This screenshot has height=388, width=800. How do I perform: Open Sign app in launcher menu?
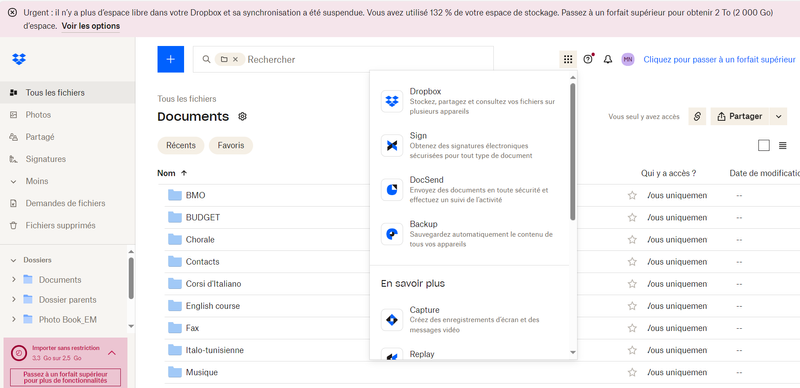click(x=469, y=146)
